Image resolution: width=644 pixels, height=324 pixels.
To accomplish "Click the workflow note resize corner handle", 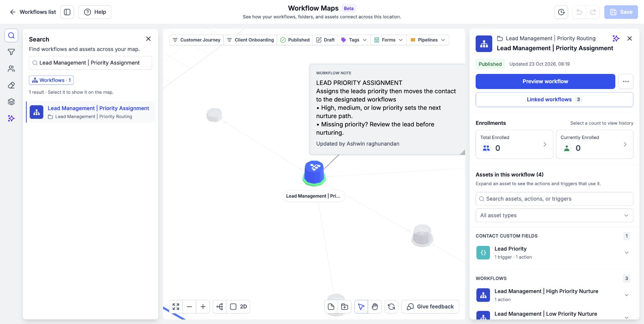I will (462, 152).
